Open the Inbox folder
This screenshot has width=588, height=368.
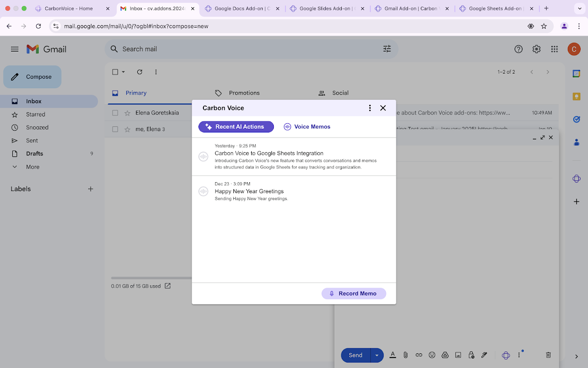tap(49, 101)
